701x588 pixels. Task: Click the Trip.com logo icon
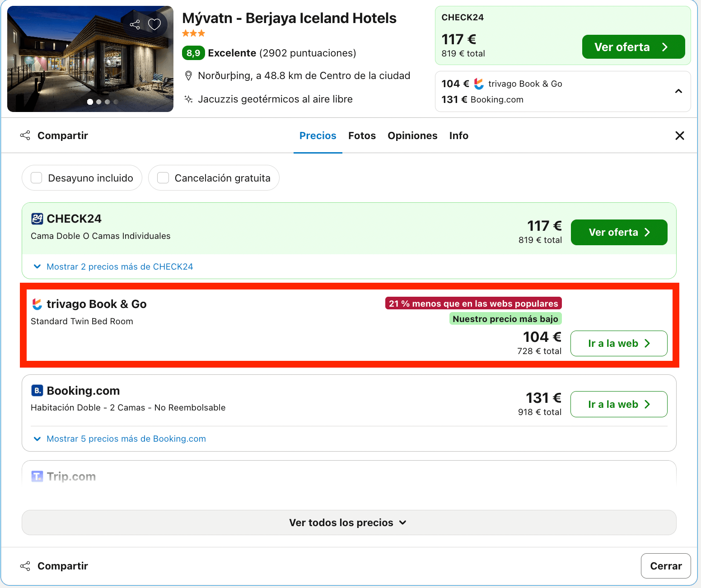coord(37,476)
